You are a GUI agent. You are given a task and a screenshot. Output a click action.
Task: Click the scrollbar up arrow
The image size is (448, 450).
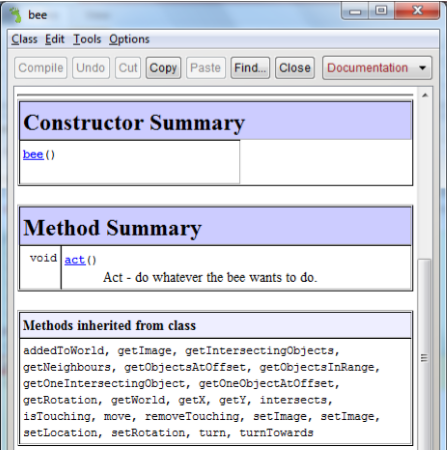point(425,96)
